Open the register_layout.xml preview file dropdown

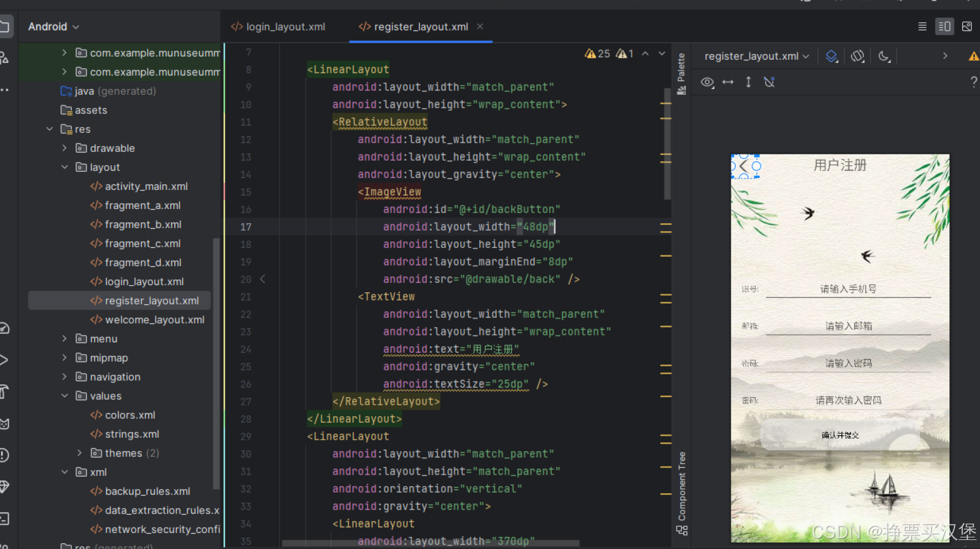[756, 56]
